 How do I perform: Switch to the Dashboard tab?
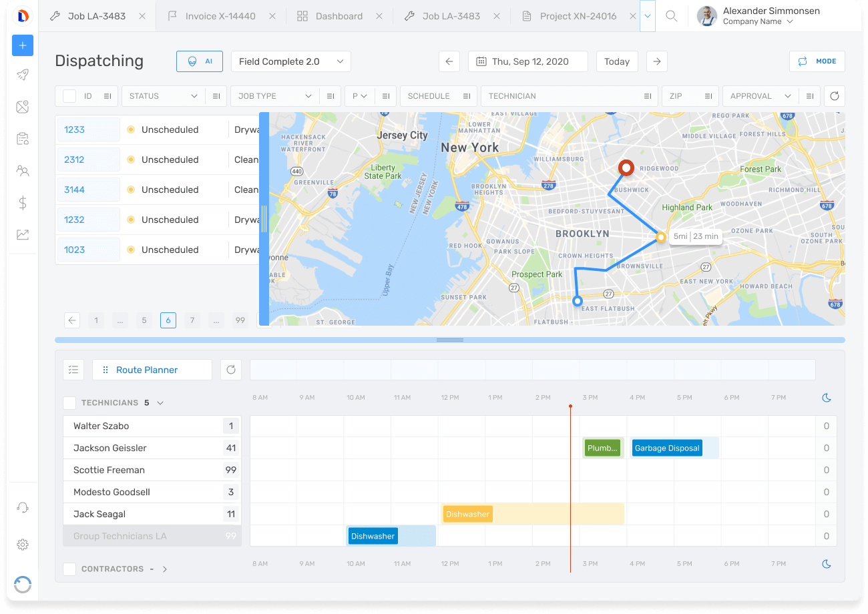point(339,16)
